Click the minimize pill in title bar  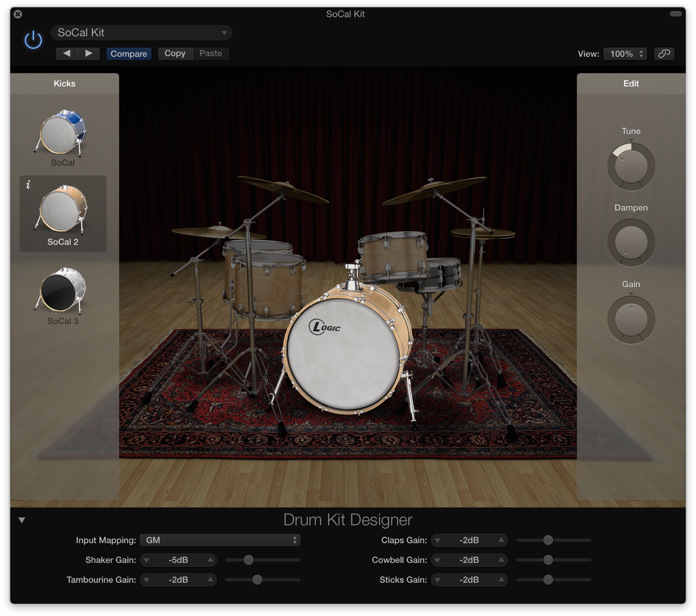[675, 14]
